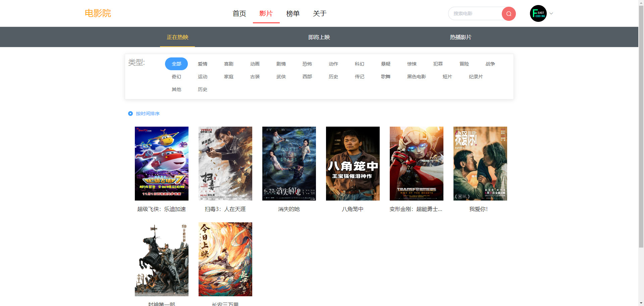Filter by 犯罪 genre
Screen dimensions: 644x306
pos(438,64)
